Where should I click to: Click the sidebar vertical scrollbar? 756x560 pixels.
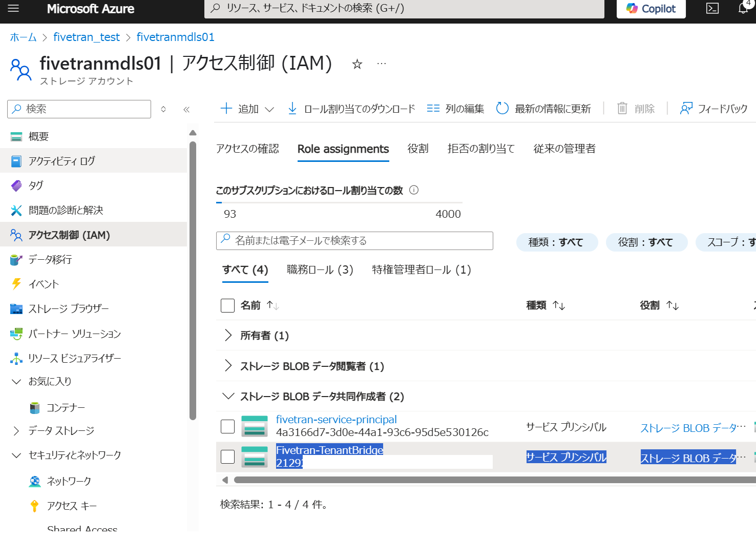(193, 280)
